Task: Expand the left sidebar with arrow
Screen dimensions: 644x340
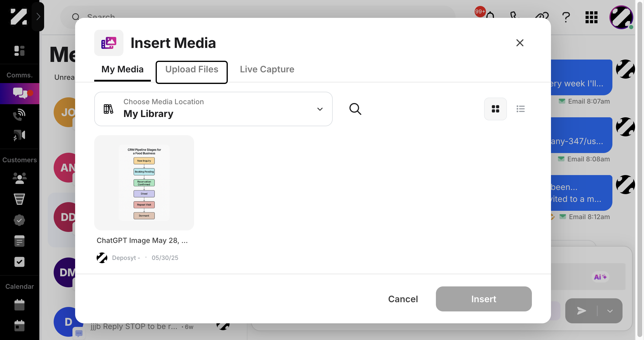Action: point(38,17)
